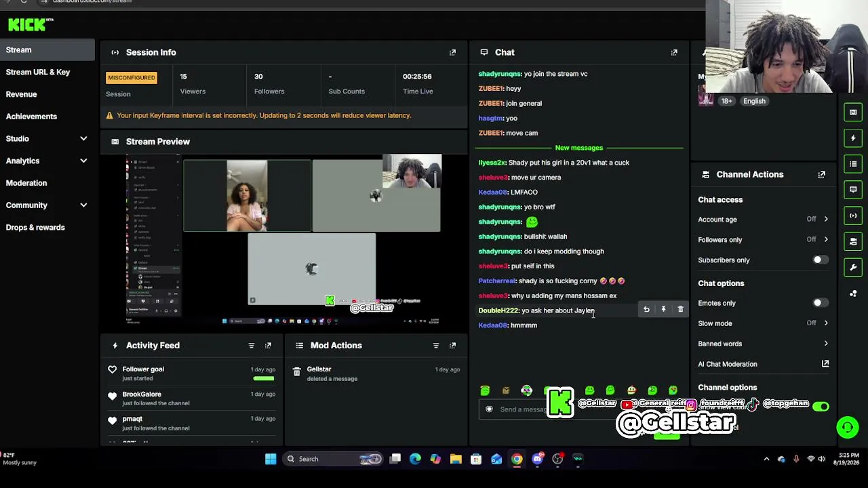Show hidden system tray icons
The height and width of the screenshot is (488, 868).
coord(767,459)
